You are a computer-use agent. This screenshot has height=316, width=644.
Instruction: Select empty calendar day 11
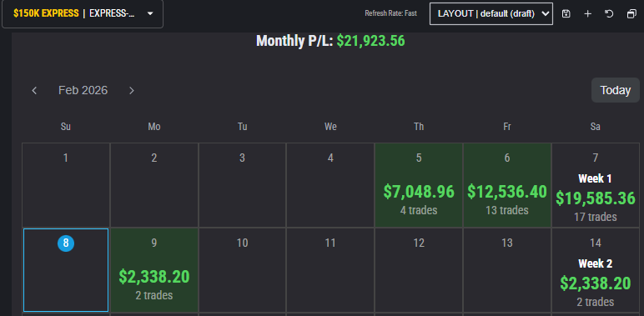330,270
